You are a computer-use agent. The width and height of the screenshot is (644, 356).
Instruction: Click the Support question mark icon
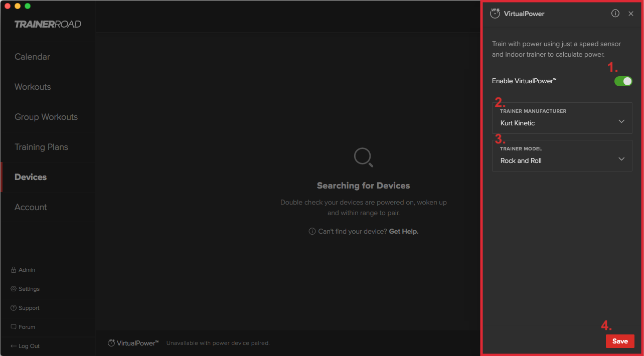point(14,308)
